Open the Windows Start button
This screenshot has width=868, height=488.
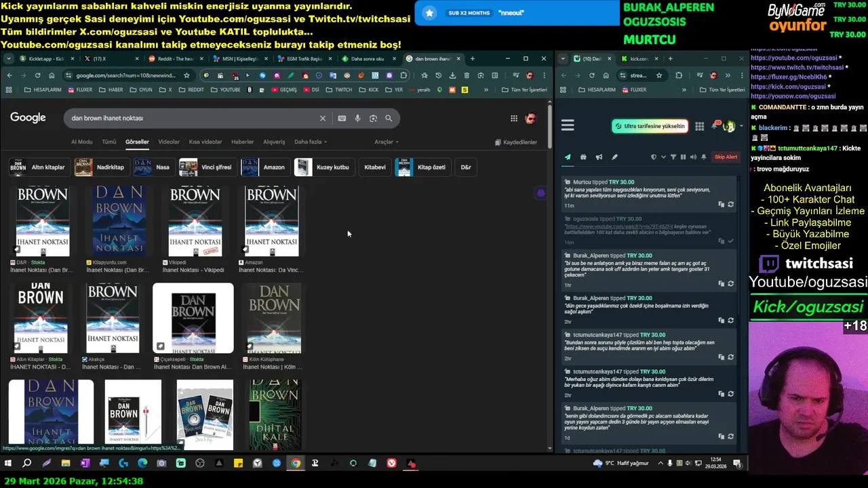8,463
